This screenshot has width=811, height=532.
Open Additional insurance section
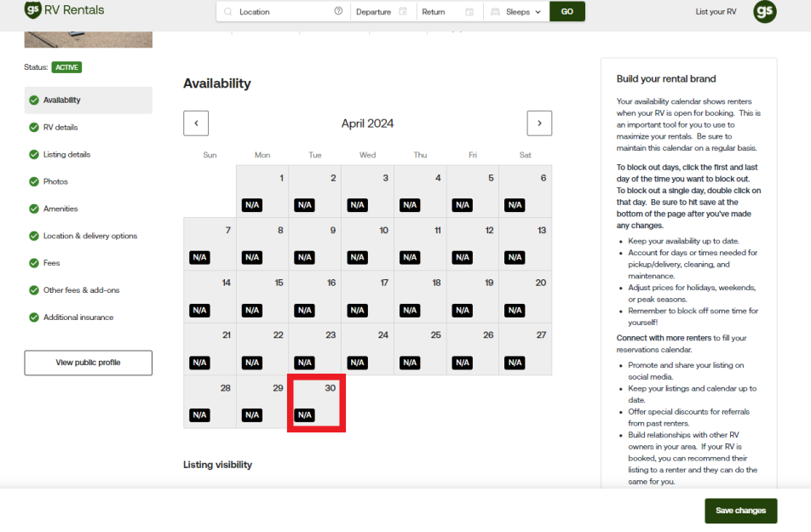point(78,317)
